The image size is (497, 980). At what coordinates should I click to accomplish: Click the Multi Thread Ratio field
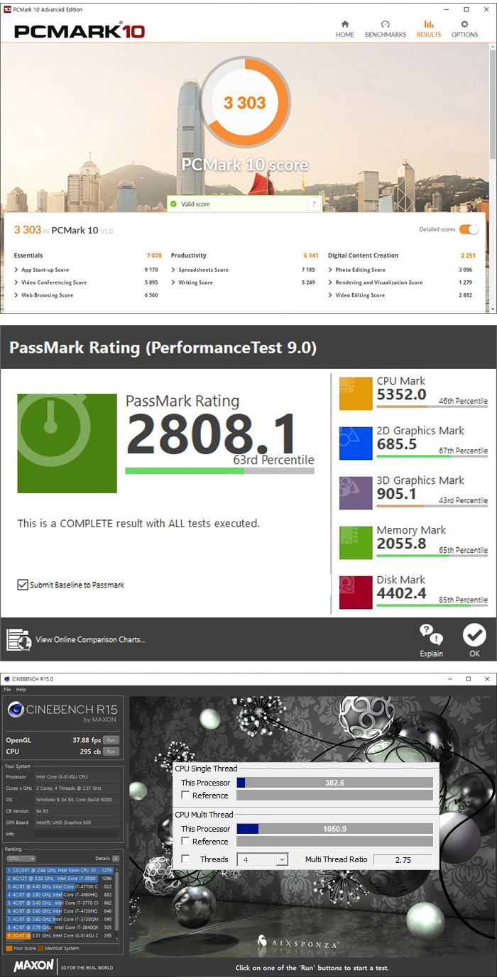403,859
